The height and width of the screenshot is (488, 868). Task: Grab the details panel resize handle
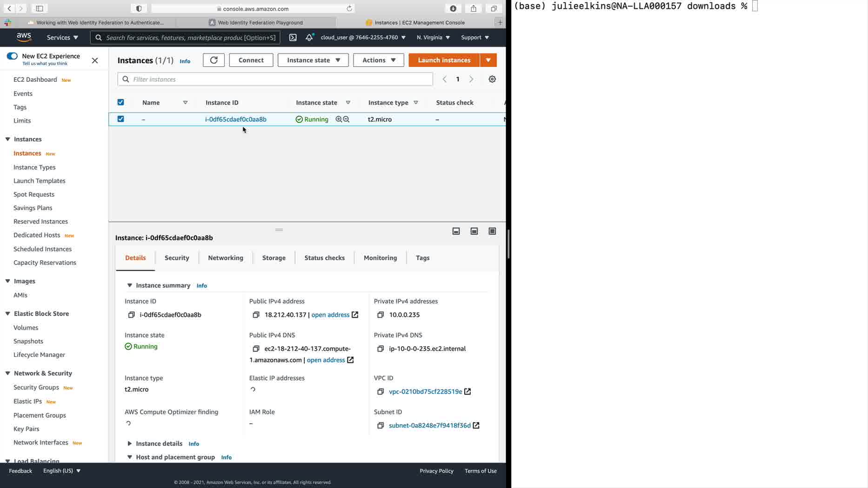279,230
